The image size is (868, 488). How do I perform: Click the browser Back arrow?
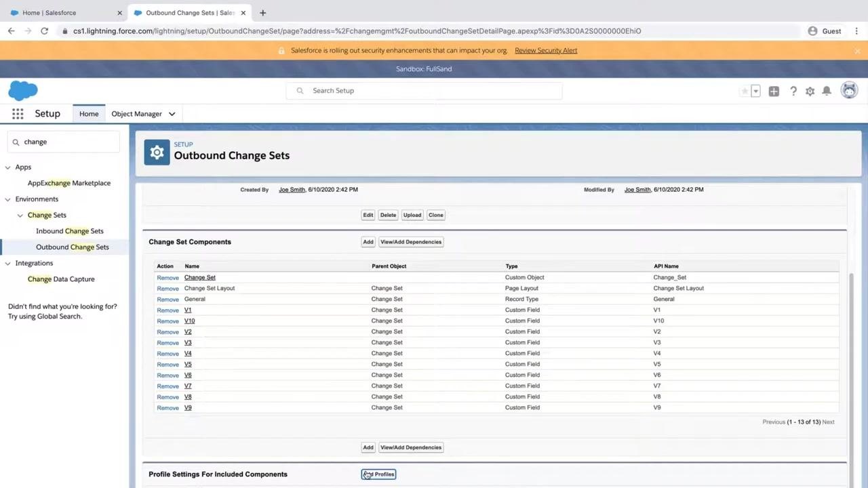tap(11, 30)
